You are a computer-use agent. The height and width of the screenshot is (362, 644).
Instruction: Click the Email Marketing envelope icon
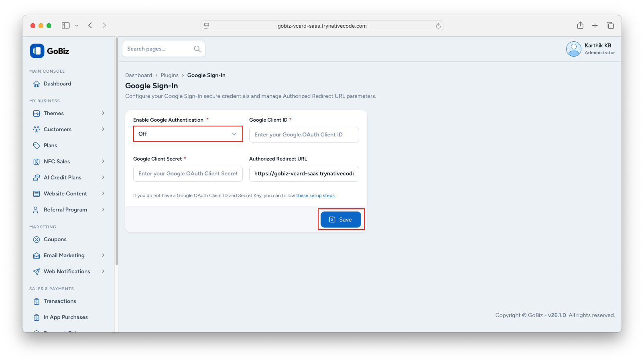click(37, 256)
